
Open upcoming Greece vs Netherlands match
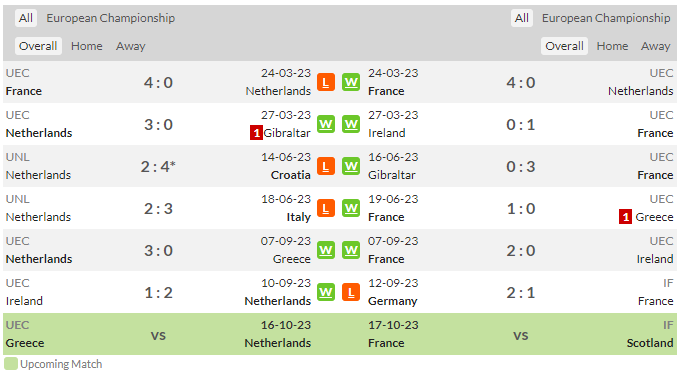pos(158,334)
